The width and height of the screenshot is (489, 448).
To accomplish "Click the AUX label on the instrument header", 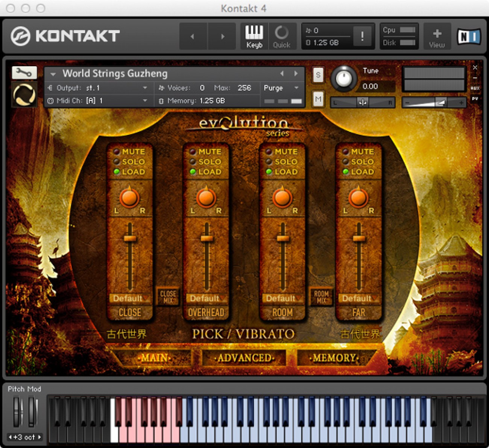I will pos(475,88).
